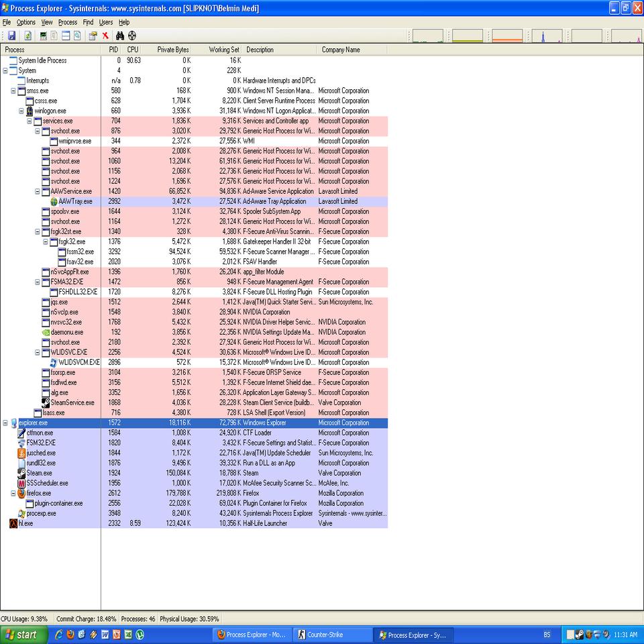Image resolution: width=644 pixels, height=644 pixels.
Task: Sort by the PID column header
Action: (x=111, y=50)
